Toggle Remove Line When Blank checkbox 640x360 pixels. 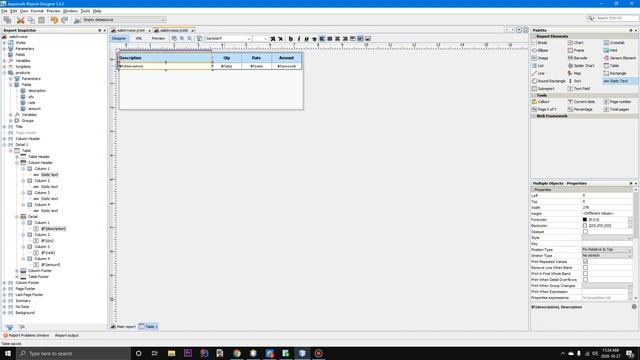pos(585,268)
